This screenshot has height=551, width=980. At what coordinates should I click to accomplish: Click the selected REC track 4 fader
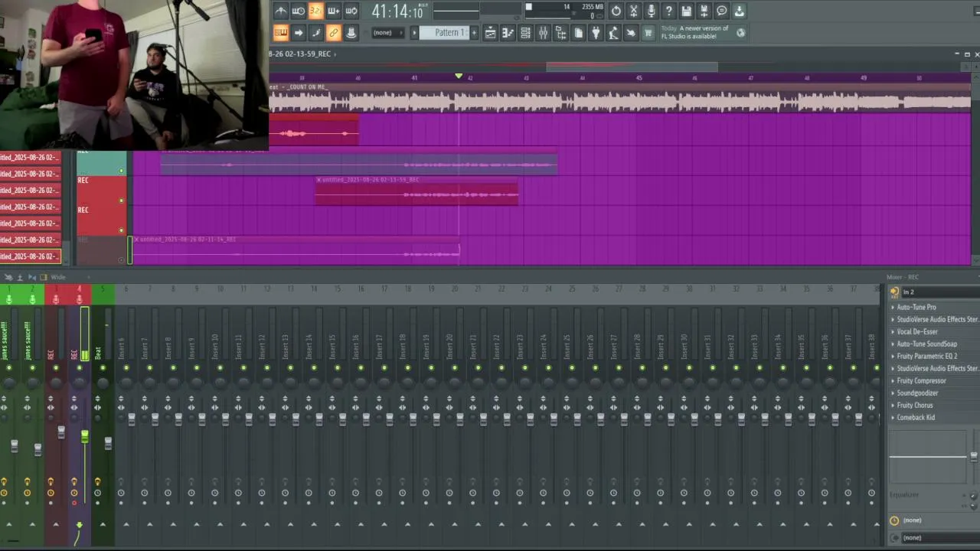[85, 437]
